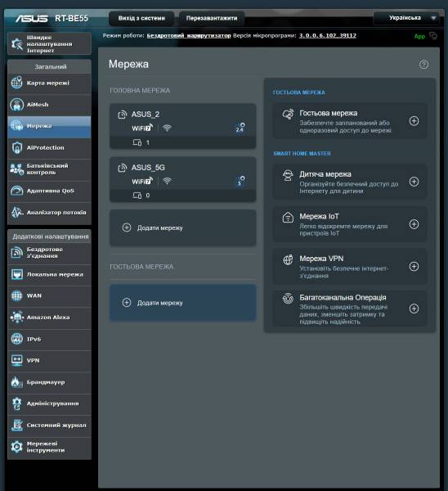This screenshot has height=491, width=448.
Task: Open the ASUS_5G network card title
Action: click(x=148, y=168)
